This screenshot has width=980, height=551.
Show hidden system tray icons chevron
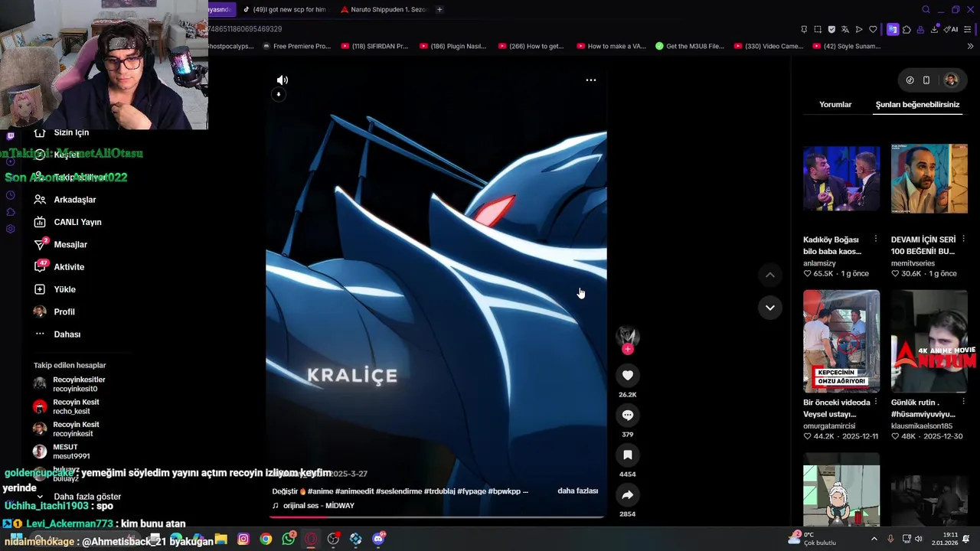click(874, 539)
